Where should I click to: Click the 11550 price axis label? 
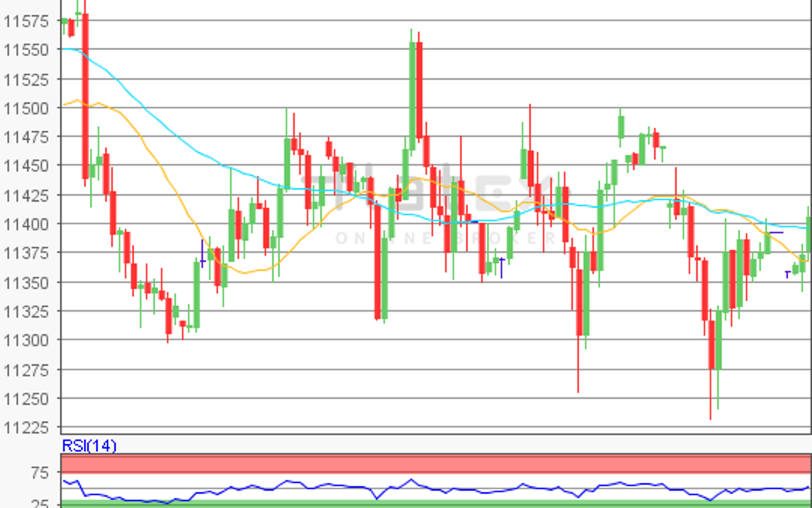pos(26,50)
